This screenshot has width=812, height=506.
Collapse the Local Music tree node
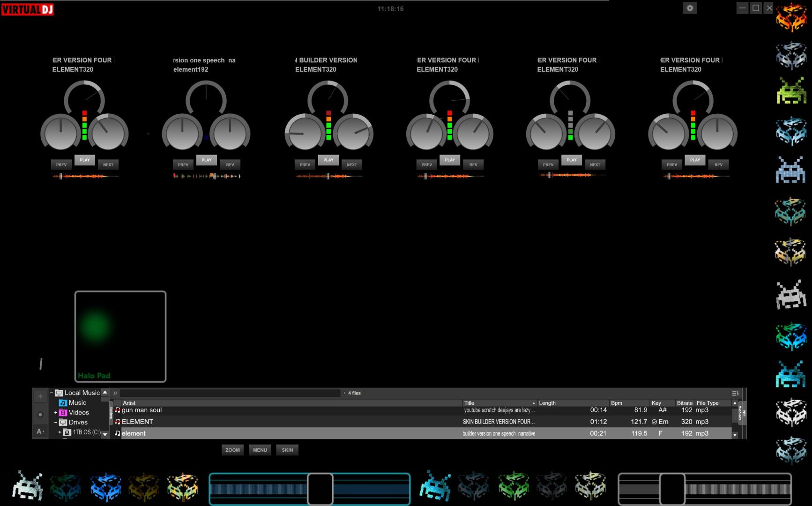pos(52,393)
